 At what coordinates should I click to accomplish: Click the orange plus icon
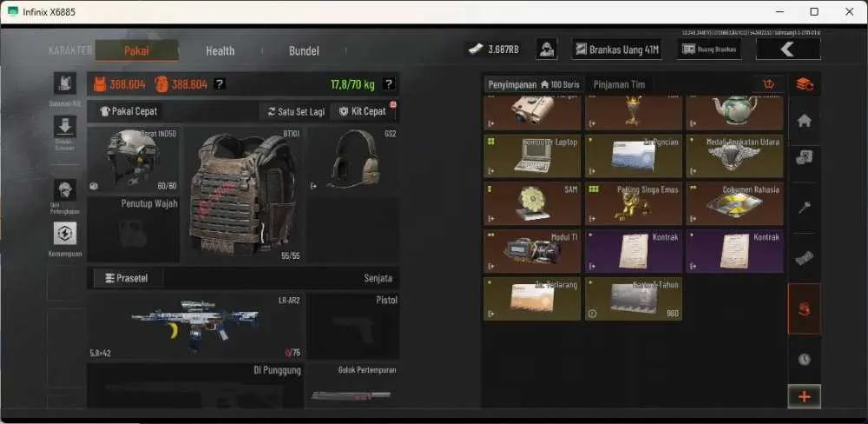(x=805, y=397)
